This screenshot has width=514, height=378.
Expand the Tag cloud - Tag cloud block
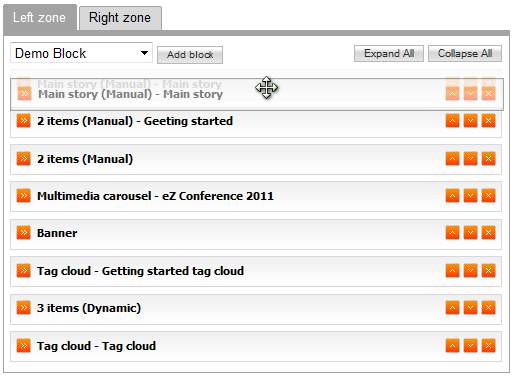pyautogui.click(x=24, y=346)
